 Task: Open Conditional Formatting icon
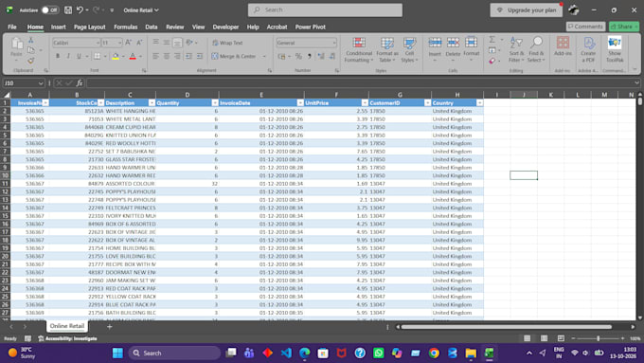tap(359, 43)
